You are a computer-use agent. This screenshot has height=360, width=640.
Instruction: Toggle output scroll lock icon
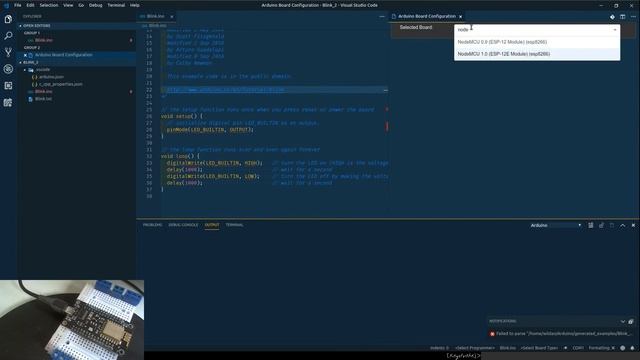coord(601,225)
